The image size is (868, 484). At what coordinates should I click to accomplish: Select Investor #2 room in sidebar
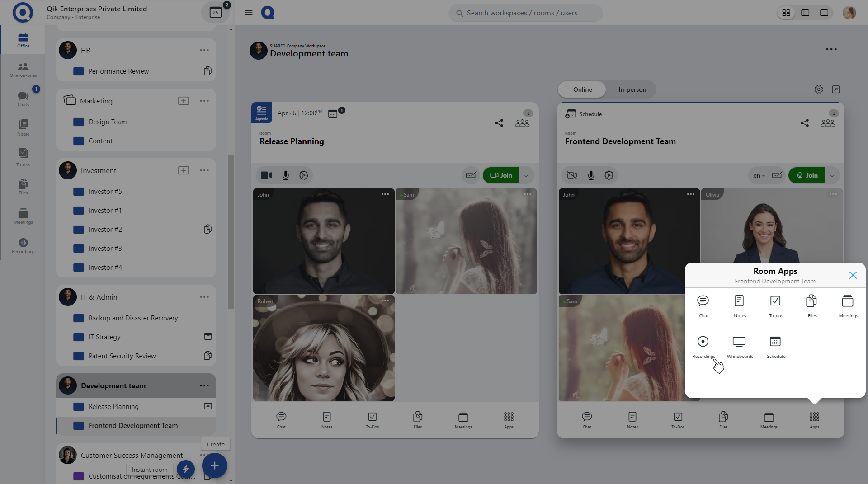tap(105, 230)
